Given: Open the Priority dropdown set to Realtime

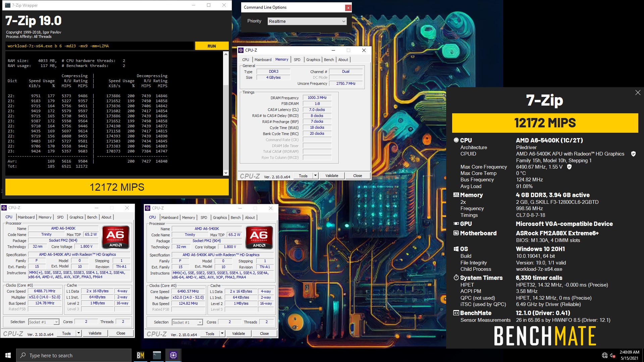Looking at the screenshot, I should pyautogui.click(x=307, y=21).
